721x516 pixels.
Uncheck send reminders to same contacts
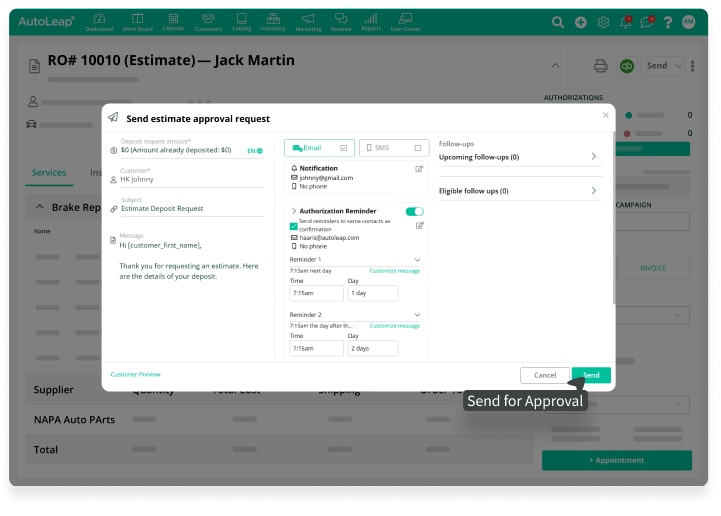[x=293, y=226]
